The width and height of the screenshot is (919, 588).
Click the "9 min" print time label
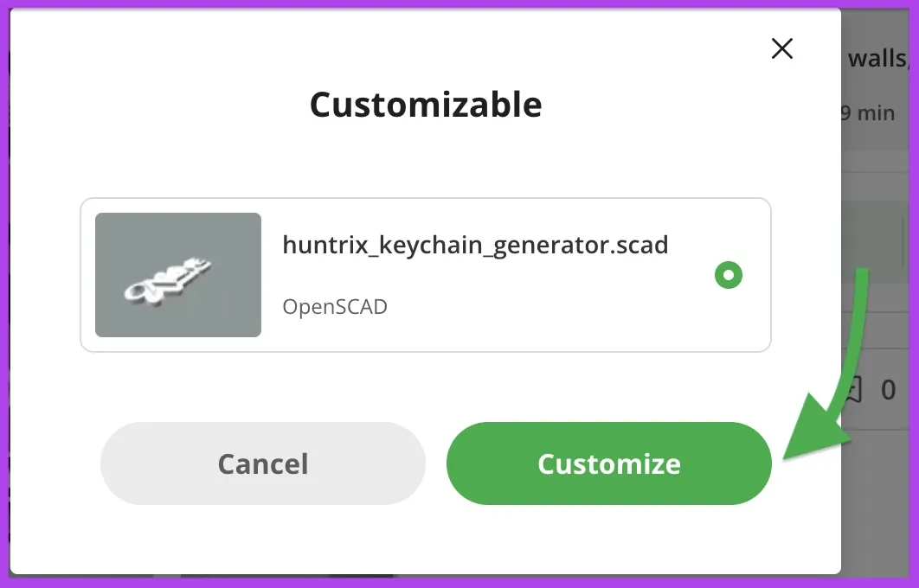[x=868, y=113]
